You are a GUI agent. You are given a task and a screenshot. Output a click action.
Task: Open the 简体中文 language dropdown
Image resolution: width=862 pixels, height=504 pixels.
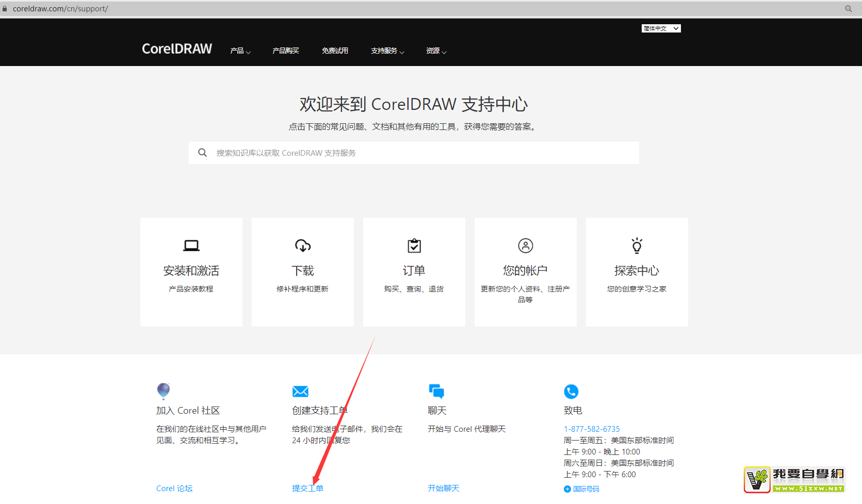pos(661,28)
